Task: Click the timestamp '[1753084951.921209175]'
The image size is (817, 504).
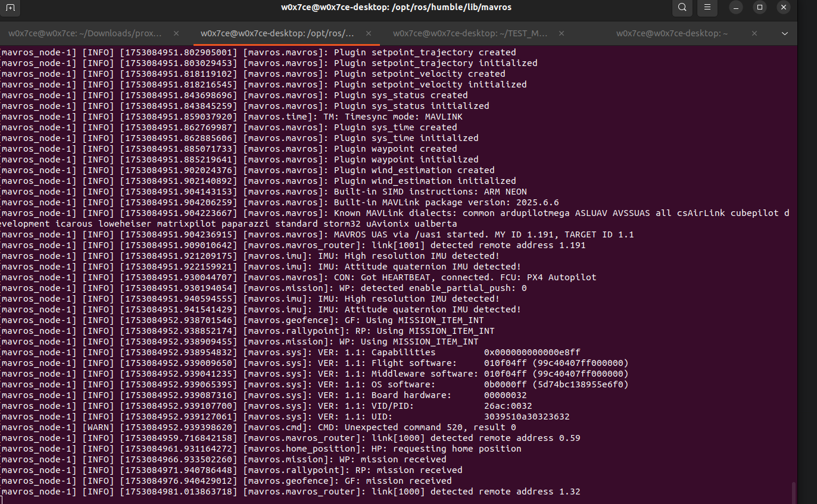Action: pyautogui.click(x=179, y=256)
